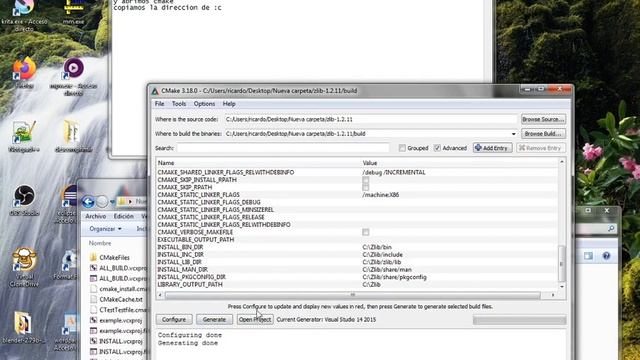Select the INSTALL_BIN_DIR value C:/Zlib/bin
The height and width of the screenshot is (360, 640).
click(377, 247)
